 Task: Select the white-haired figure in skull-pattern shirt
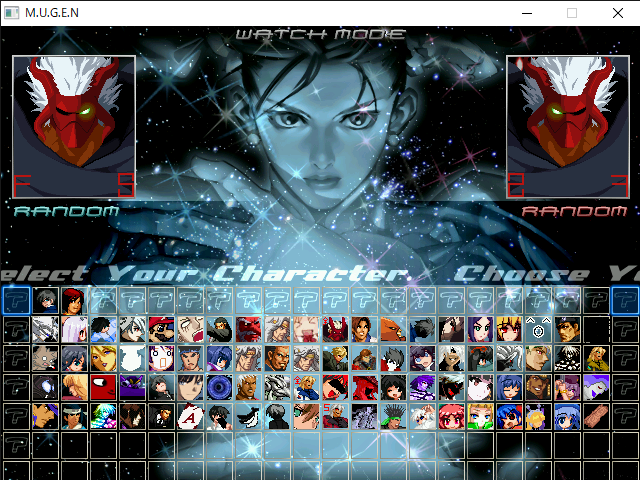(567, 358)
